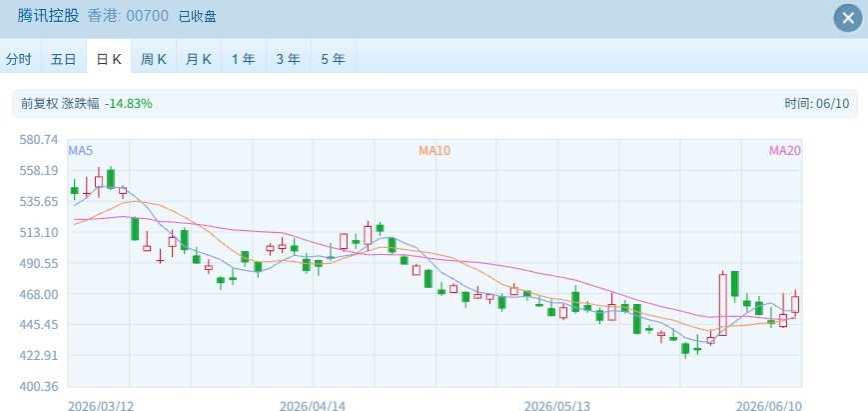This screenshot has height=411, width=868.
Task: Click the 2026/06/10 date axis label
Action: pos(768,406)
